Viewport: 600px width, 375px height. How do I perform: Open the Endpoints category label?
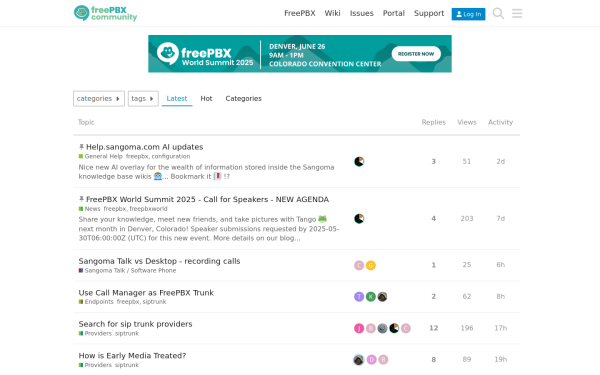(x=96, y=302)
